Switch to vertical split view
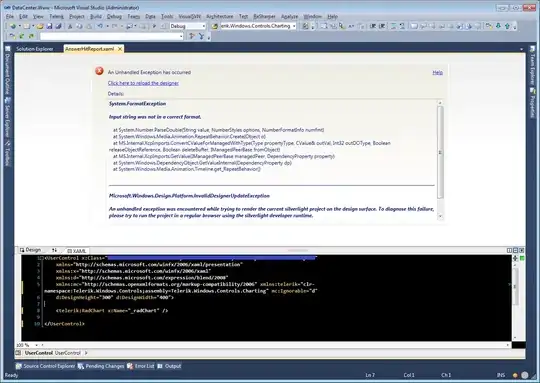This screenshot has height=383, width=540. pyautogui.click(x=509, y=250)
